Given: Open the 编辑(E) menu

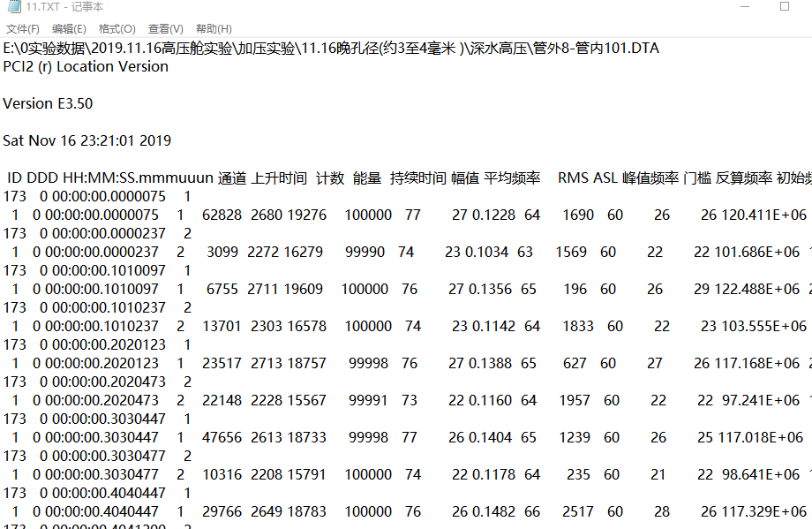Looking at the screenshot, I should (x=71, y=28).
